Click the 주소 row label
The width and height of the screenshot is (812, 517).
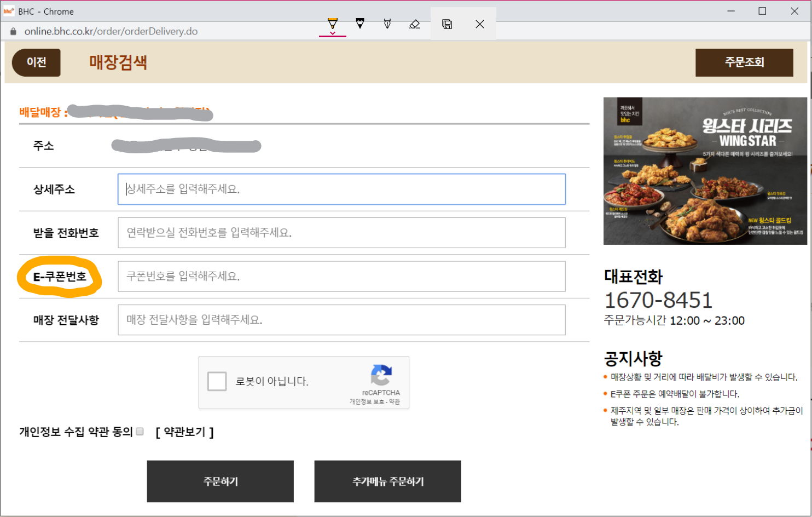(x=44, y=146)
